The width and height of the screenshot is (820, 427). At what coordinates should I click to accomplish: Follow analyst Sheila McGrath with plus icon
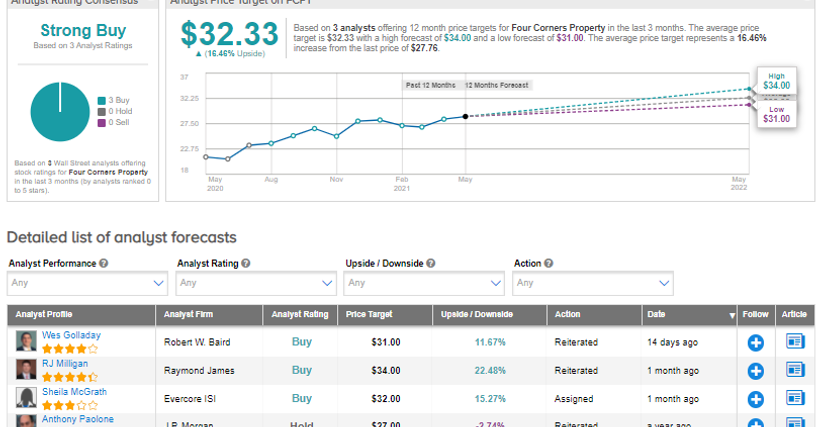tap(755, 399)
